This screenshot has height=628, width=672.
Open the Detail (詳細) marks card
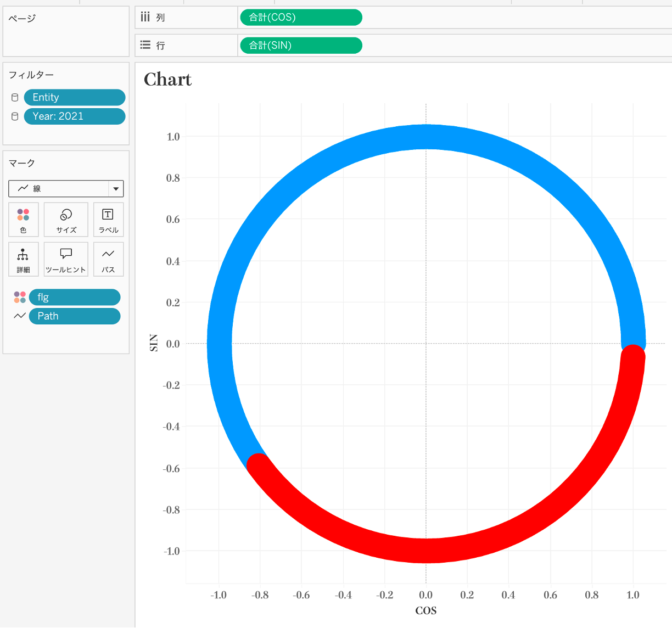coord(24,259)
